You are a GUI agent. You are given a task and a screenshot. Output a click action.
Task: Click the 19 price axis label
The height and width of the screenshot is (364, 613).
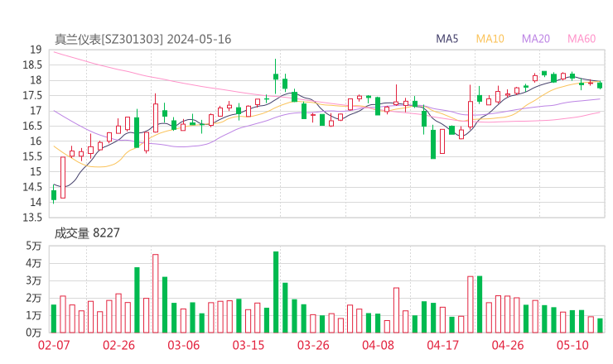pyautogui.click(x=36, y=50)
